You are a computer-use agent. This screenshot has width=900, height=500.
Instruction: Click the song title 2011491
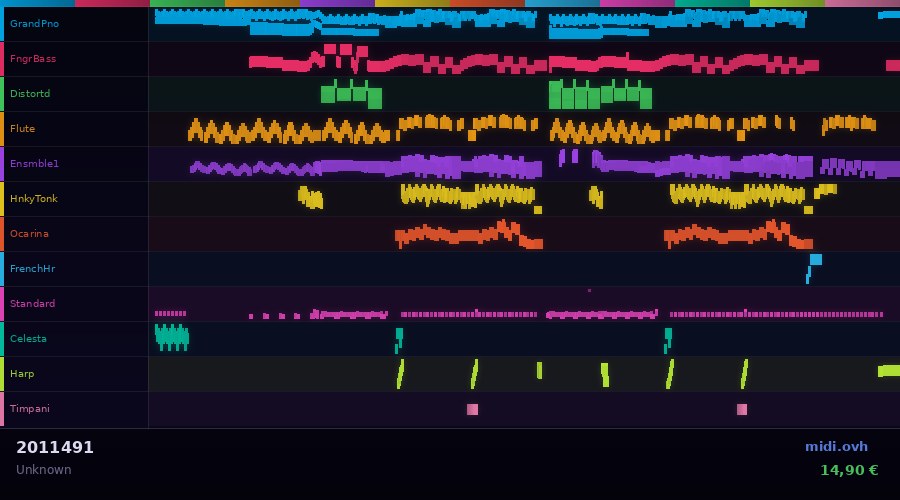point(55,447)
